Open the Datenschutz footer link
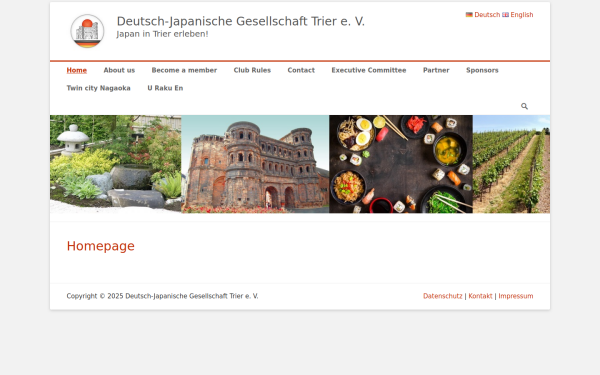600x375 pixels. (x=443, y=296)
